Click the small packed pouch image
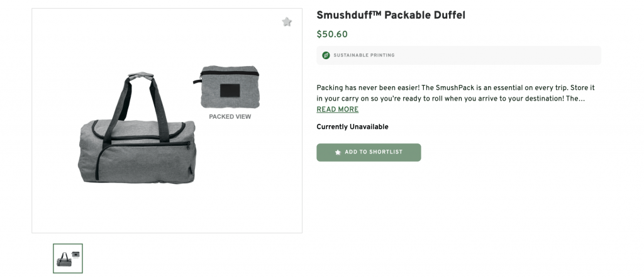Screen dimensions: 644x278 tap(230, 87)
